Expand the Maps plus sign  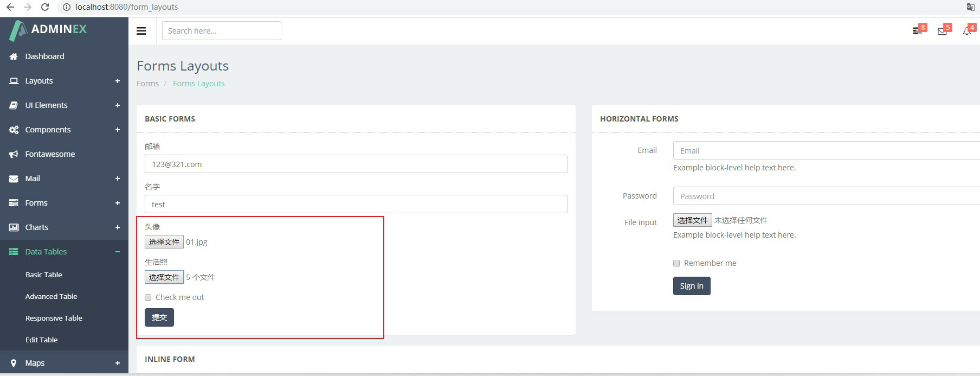pos(118,363)
